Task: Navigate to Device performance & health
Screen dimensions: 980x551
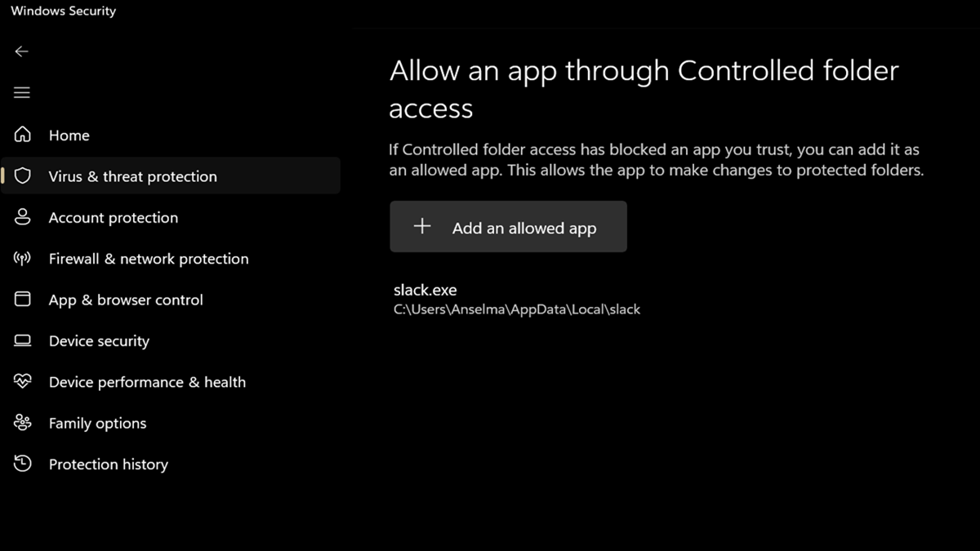Action: [147, 382]
